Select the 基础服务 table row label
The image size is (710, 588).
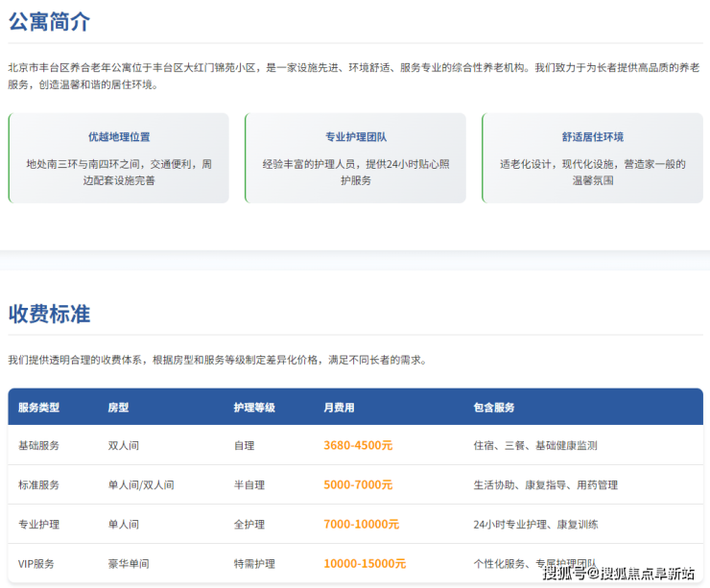38,446
